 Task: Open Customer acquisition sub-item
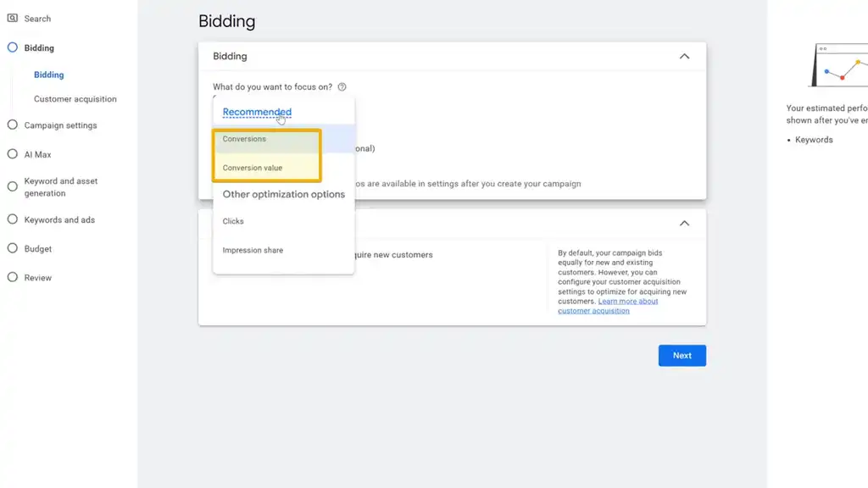75,99
